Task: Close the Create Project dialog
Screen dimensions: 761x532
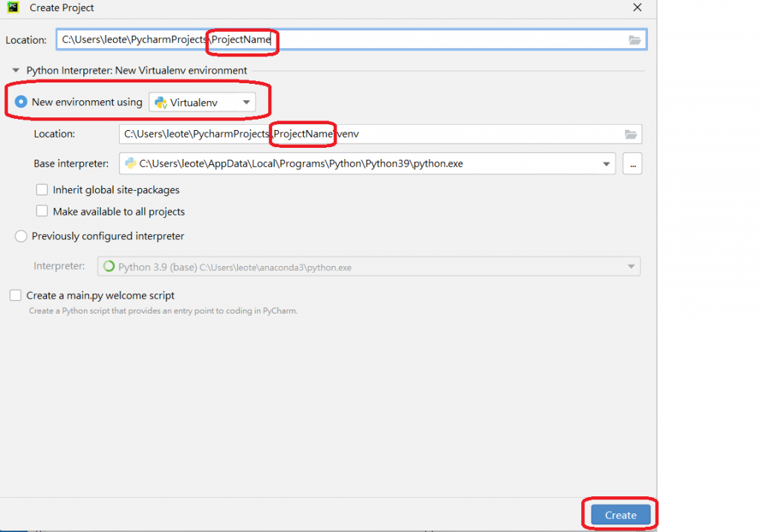Action: 637,7
